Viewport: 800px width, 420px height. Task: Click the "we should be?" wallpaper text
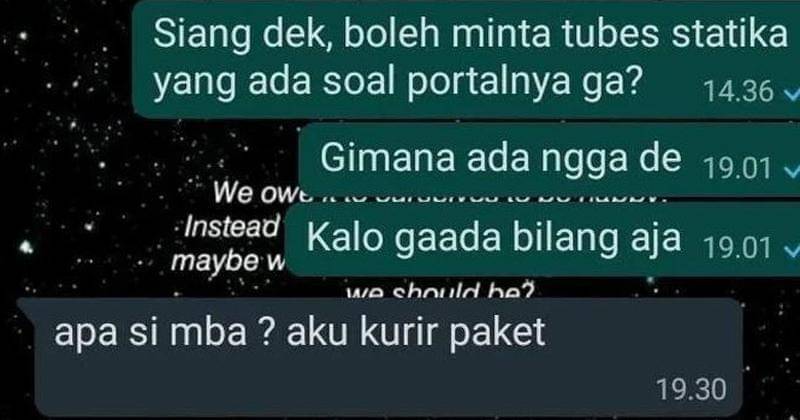coord(440,292)
